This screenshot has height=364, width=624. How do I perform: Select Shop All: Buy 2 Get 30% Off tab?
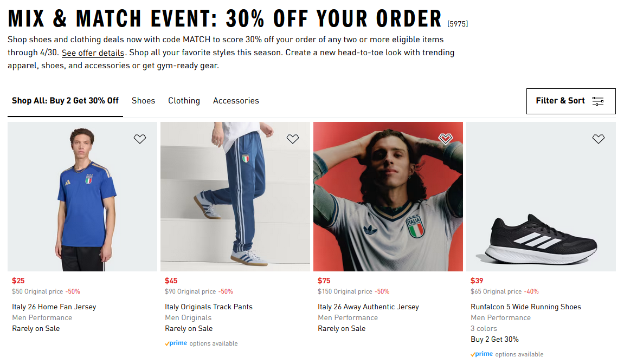[x=65, y=101]
